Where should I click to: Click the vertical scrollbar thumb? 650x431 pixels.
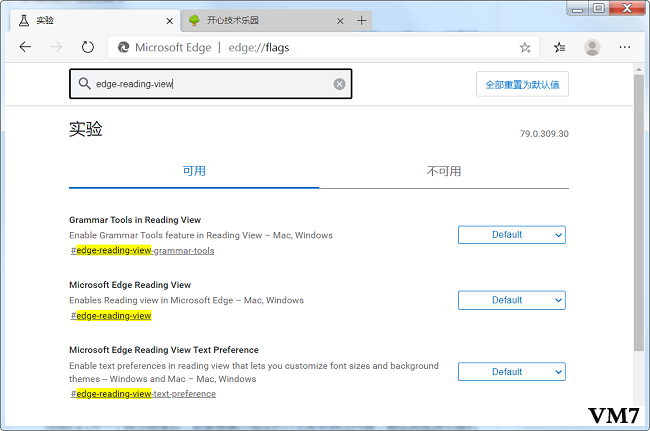point(638,213)
